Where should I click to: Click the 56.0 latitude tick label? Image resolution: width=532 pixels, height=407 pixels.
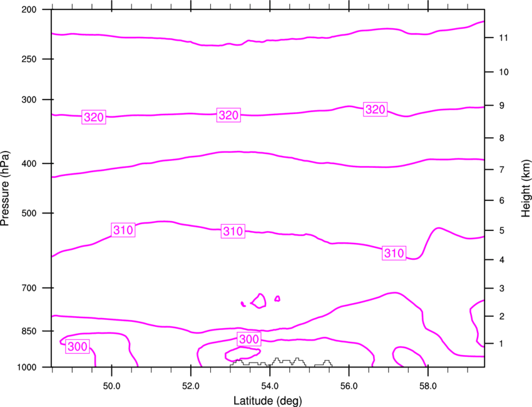point(349,386)
